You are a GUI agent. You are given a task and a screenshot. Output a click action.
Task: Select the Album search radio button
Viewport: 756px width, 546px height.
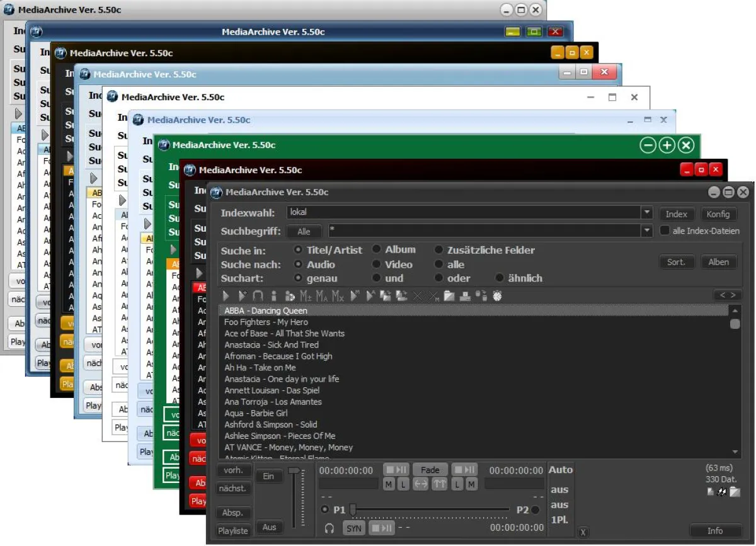[376, 249]
